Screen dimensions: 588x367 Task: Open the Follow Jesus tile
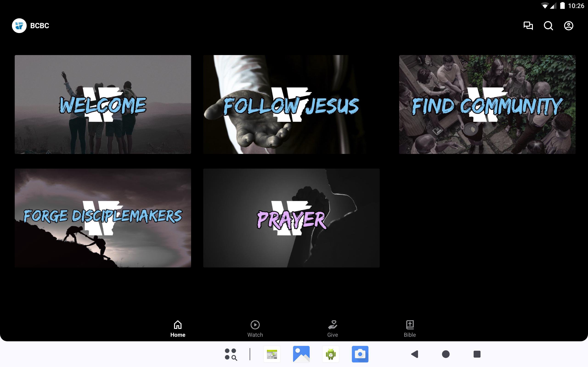click(x=291, y=104)
